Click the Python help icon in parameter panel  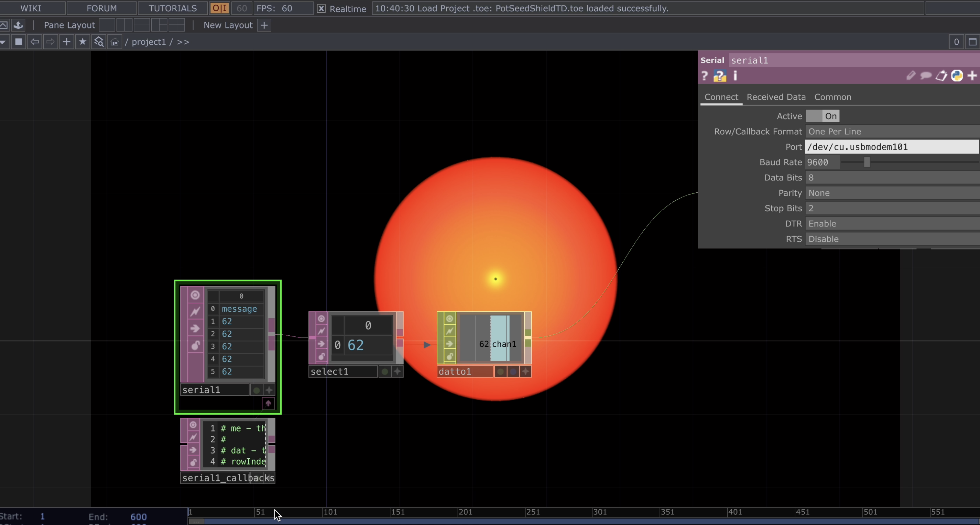(719, 76)
